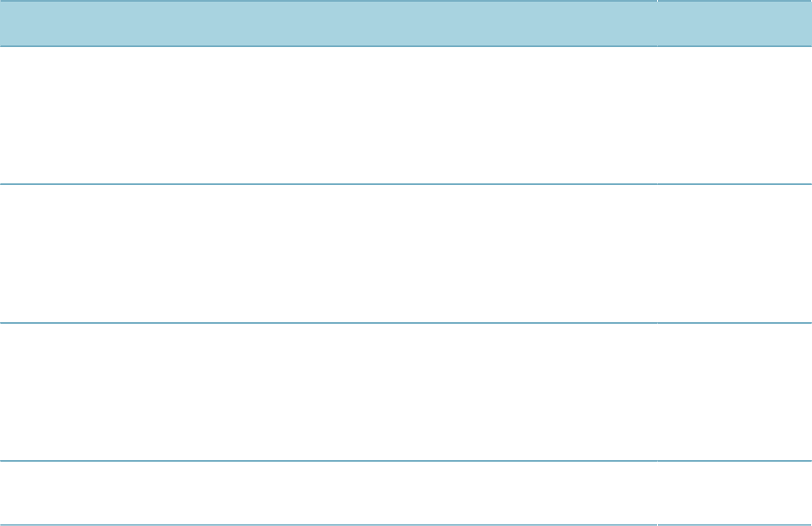Image resolution: width=812 pixels, height=526 pixels.
Task: Click the line between second and third rows
Action: [406, 322]
